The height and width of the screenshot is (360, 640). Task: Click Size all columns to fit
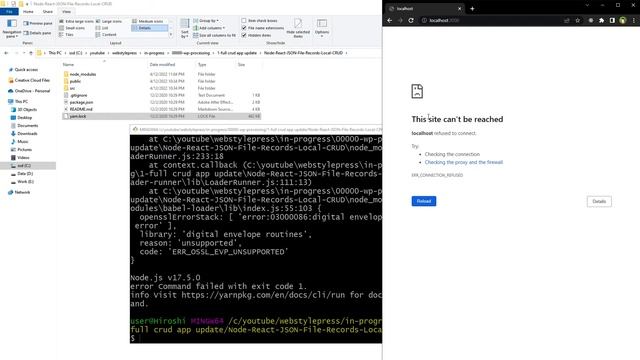pyautogui.click(x=214, y=36)
